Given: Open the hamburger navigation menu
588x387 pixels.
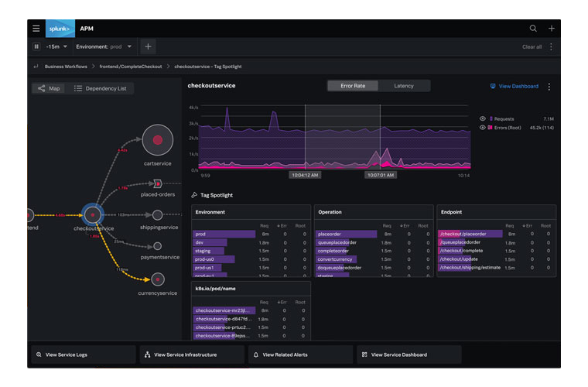Looking at the screenshot, I should [x=36, y=29].
